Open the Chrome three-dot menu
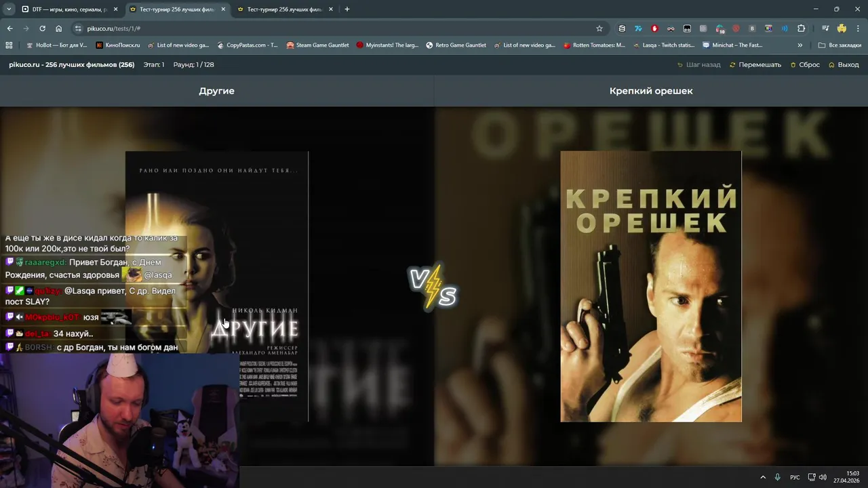 [x=858, y=28]
